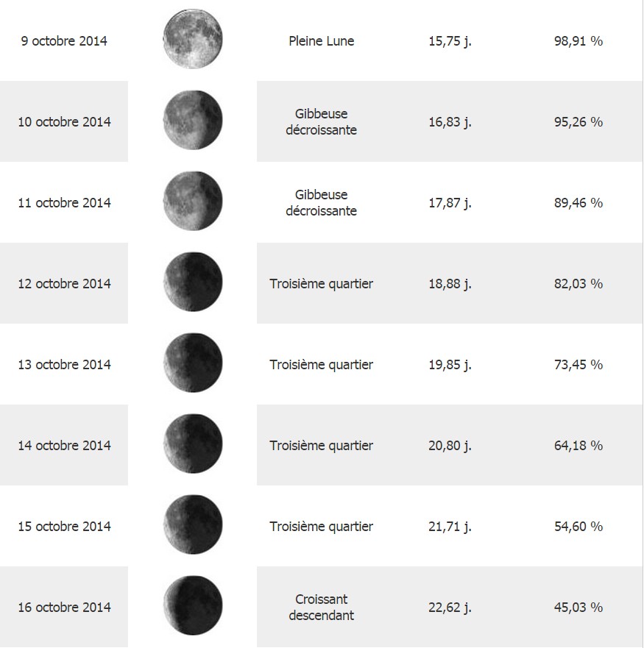The height and width of the screenshot is (648, 644).
Task: Select Gibbeuse décroissante label for 10 octobre
Action: 322,122
